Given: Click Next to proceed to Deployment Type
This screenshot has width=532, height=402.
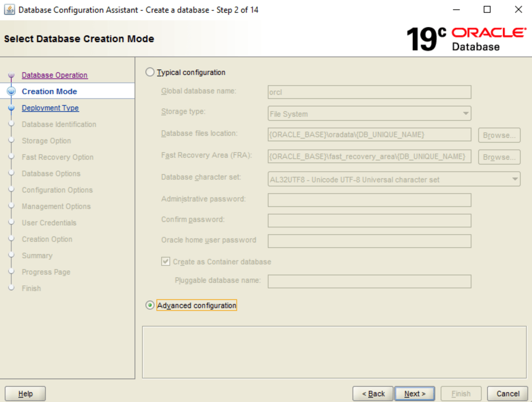Looking at the screenshot, I should (x=414, y=393).
